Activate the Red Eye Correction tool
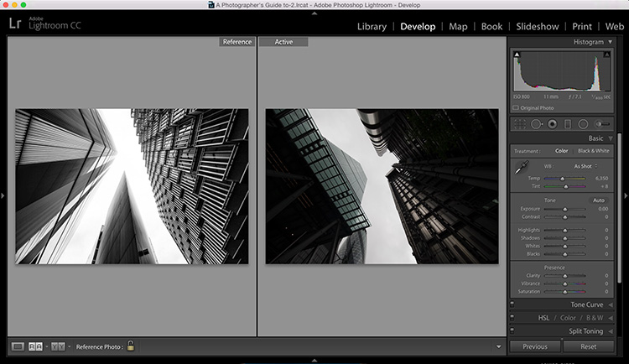 click(x=553, y=124)
